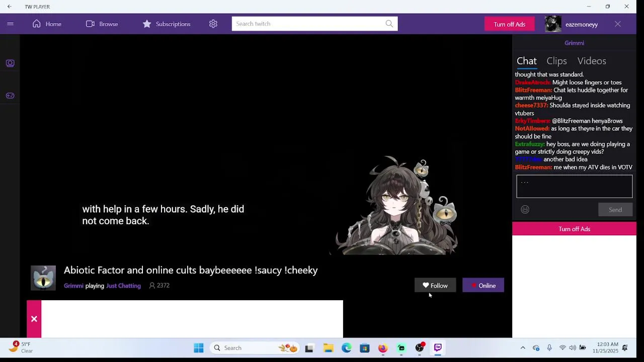Image resolution: width=644 pixels, height=362 pixels.
Task: Click the Online status button
Action: tap(483, 286)
